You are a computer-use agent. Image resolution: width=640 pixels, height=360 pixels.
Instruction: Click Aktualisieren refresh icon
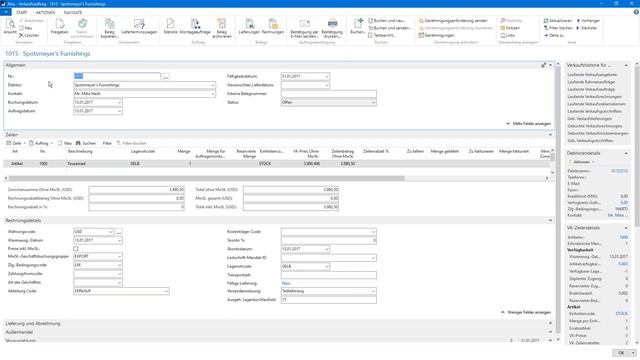click(x=558, y=21)
